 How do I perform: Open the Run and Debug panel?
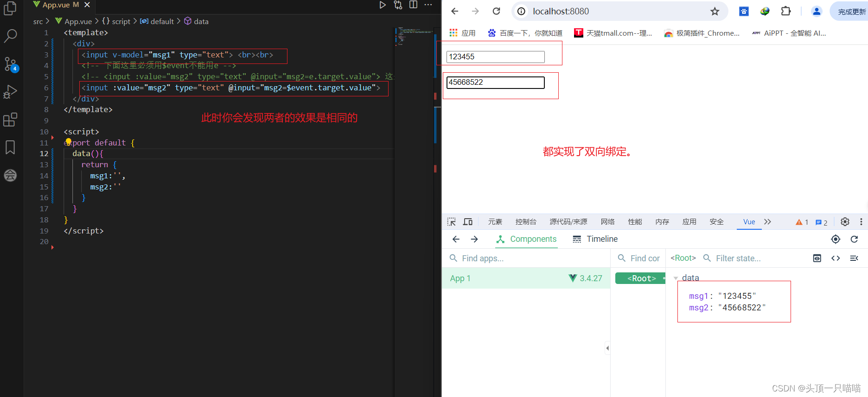[10, 92]
